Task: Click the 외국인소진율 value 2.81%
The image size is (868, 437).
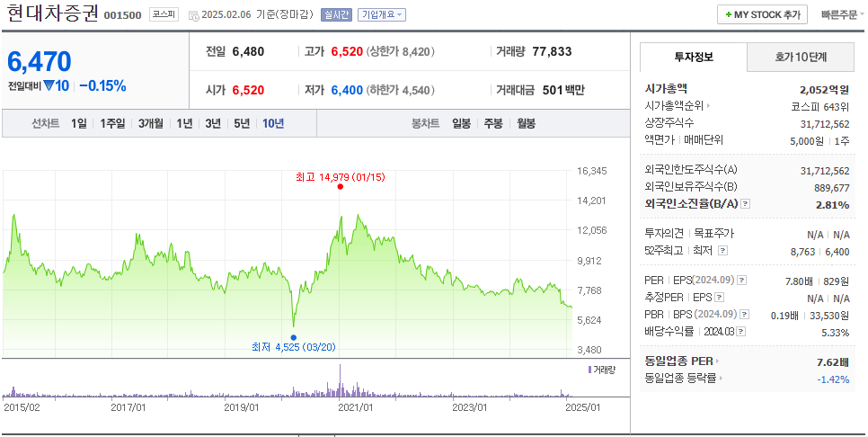Action: point(833,205)
